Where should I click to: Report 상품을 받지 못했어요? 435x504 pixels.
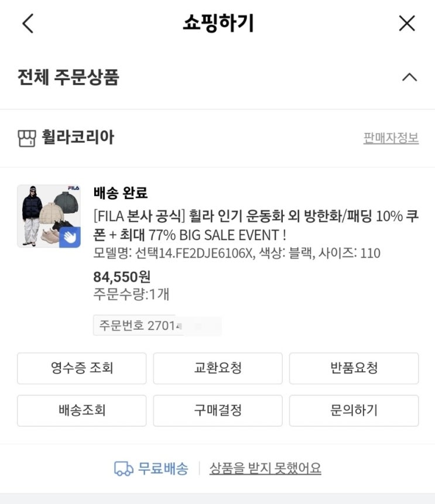click(x=265, y=468)
